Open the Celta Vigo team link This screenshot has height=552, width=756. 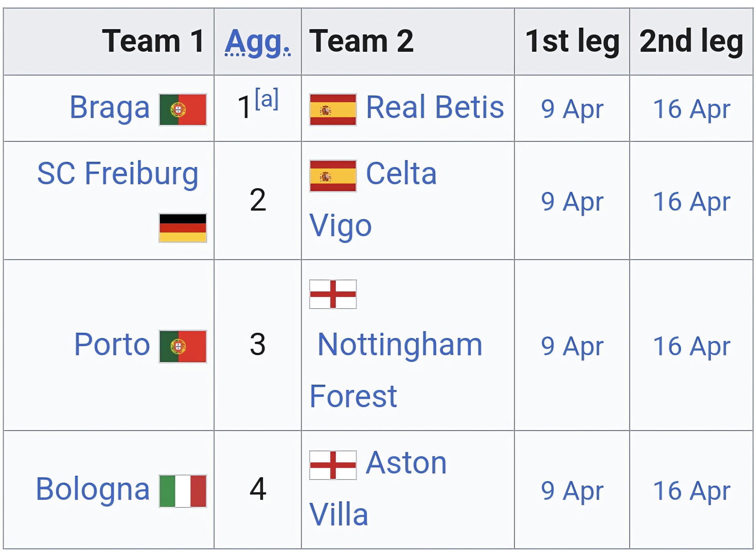click(x=401, y=173)
